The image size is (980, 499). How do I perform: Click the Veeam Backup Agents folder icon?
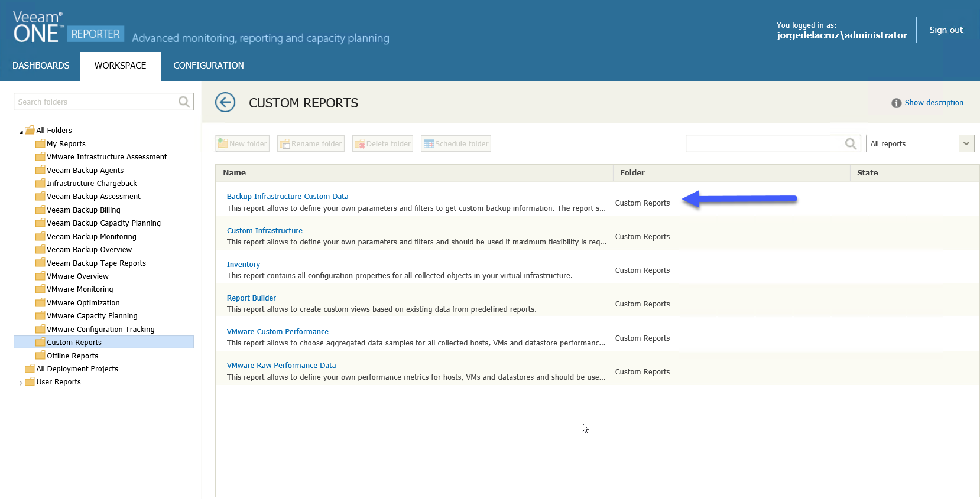[x=40, y=170]
